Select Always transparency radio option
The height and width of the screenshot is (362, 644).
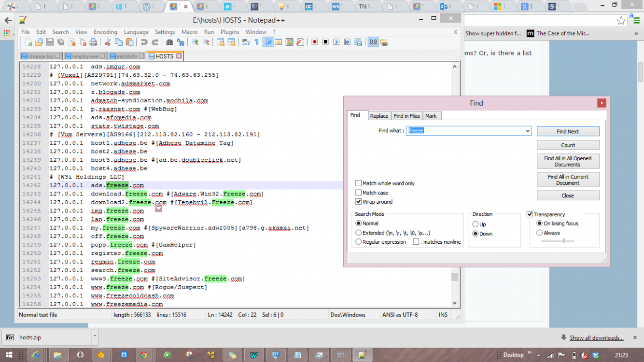(x=539, y=233)
